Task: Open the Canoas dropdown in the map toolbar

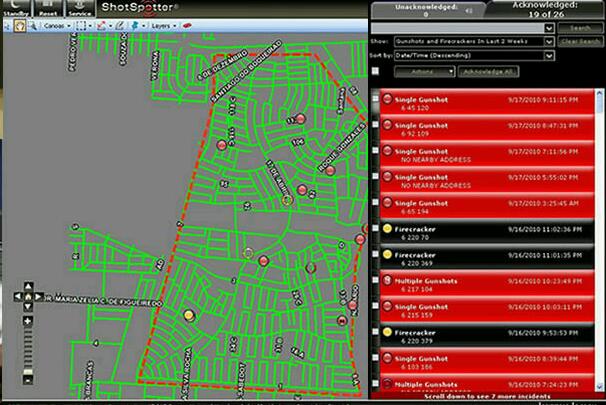Action: [x=57, y=26]
